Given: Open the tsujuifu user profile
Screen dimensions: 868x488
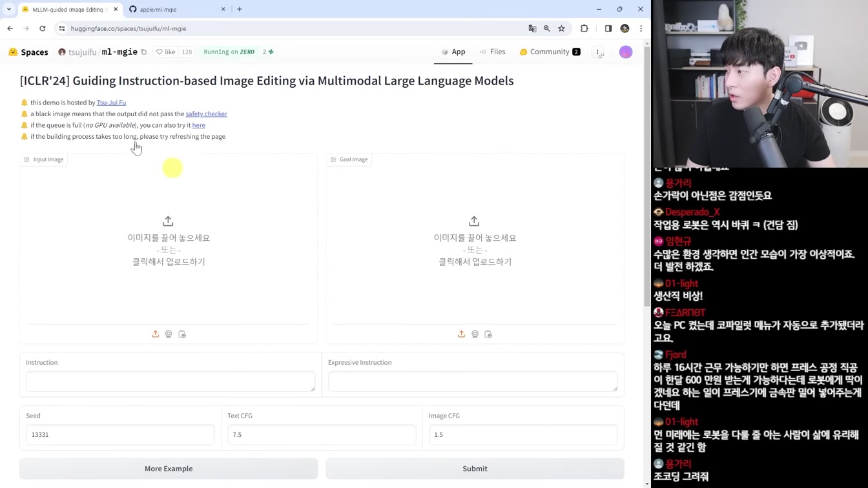Looking at the screenshot, I should [x=82, y=52].
